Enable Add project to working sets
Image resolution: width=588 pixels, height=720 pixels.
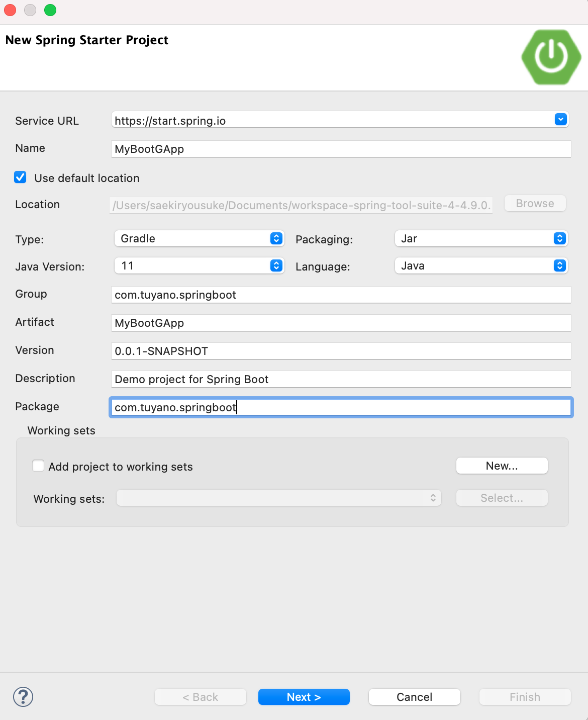coord(38,466)
